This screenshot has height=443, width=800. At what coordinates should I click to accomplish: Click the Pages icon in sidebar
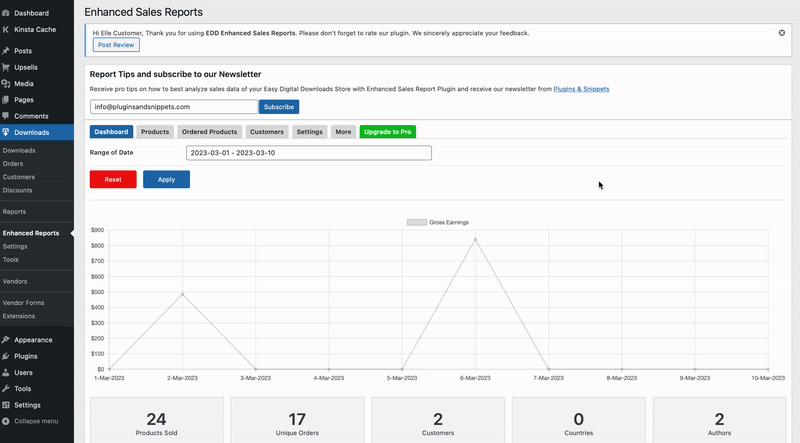6,100
